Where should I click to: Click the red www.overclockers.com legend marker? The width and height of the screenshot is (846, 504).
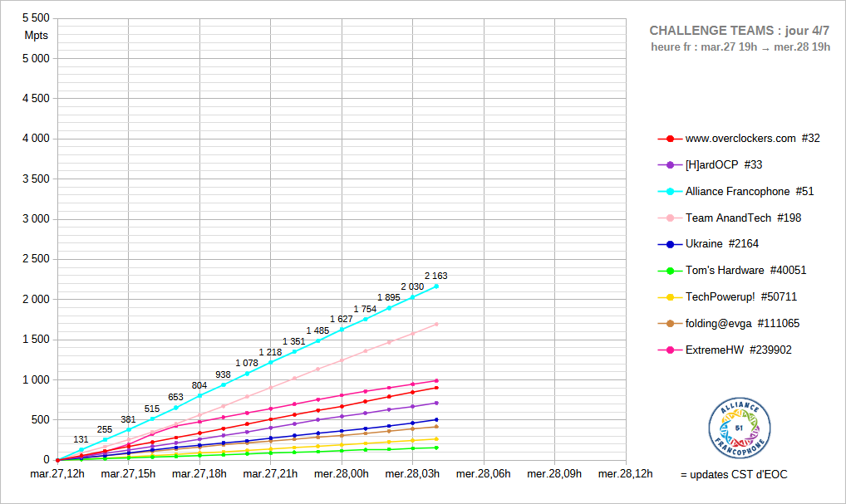click(670, 139)
